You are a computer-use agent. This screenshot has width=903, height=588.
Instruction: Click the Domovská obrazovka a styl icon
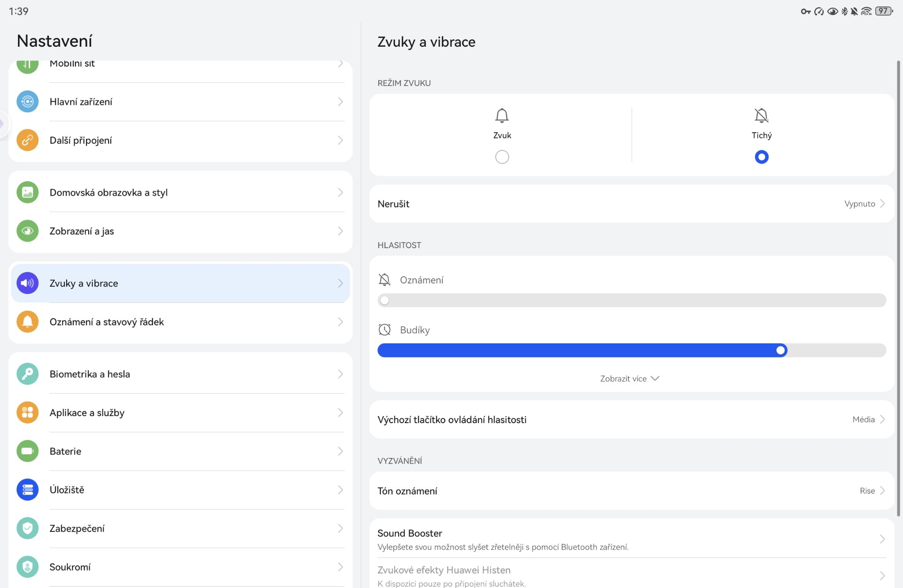[27, 193]
